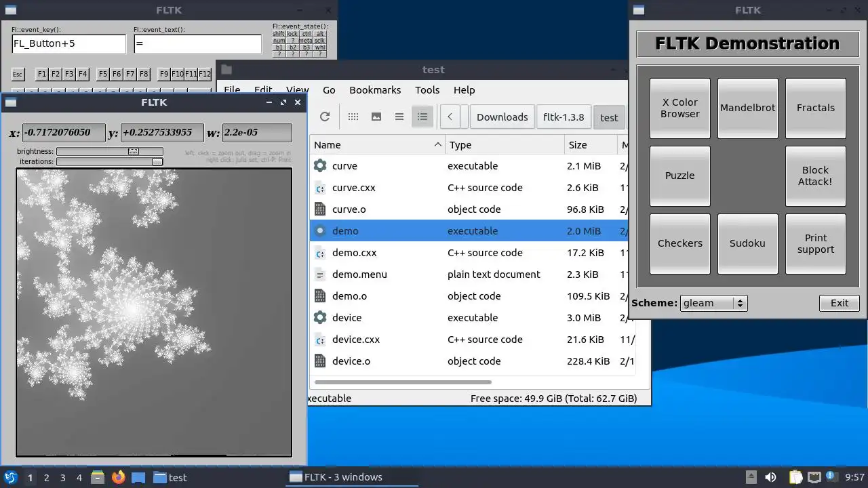Toggle the shift state indicator
The width and height of the screenshot is (868, 488).
[x=279, y=34]
